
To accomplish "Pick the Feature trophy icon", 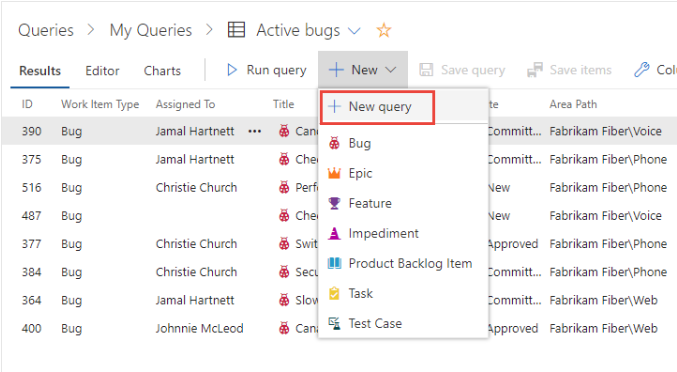I will click(335, 203).
